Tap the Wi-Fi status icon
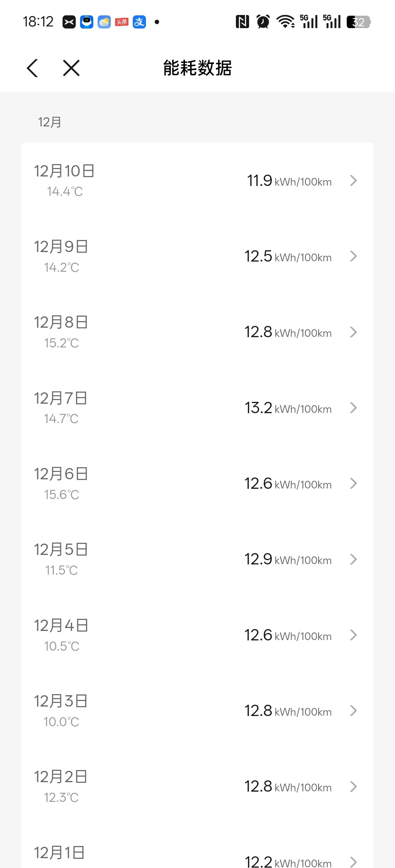This screenshot has height=868, width=395. (285, 22)
